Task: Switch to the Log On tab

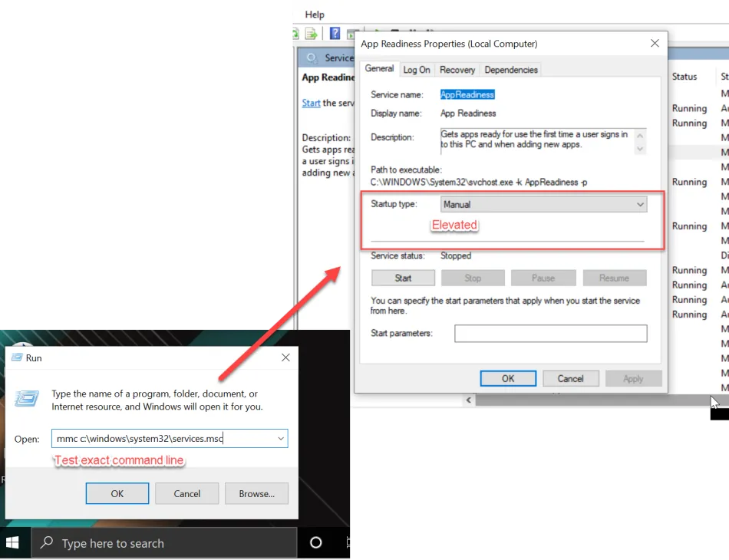Action: point(417,70)
